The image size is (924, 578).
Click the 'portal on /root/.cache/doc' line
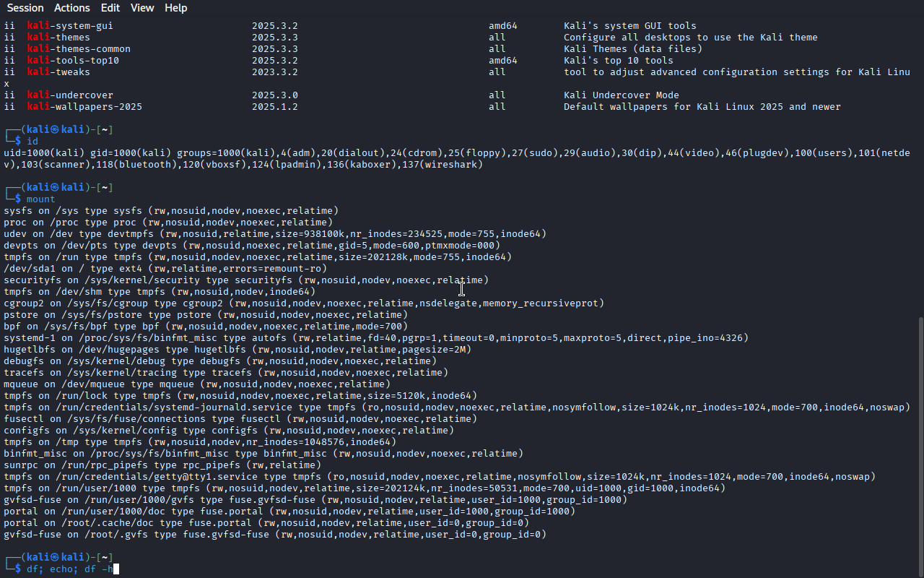tap(266, 523)
